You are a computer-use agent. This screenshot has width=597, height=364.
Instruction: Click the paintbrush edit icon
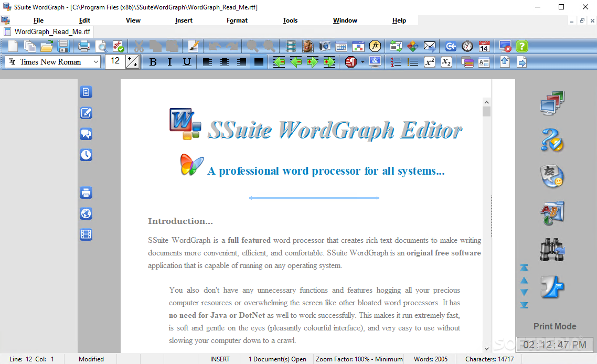[193, 47]
